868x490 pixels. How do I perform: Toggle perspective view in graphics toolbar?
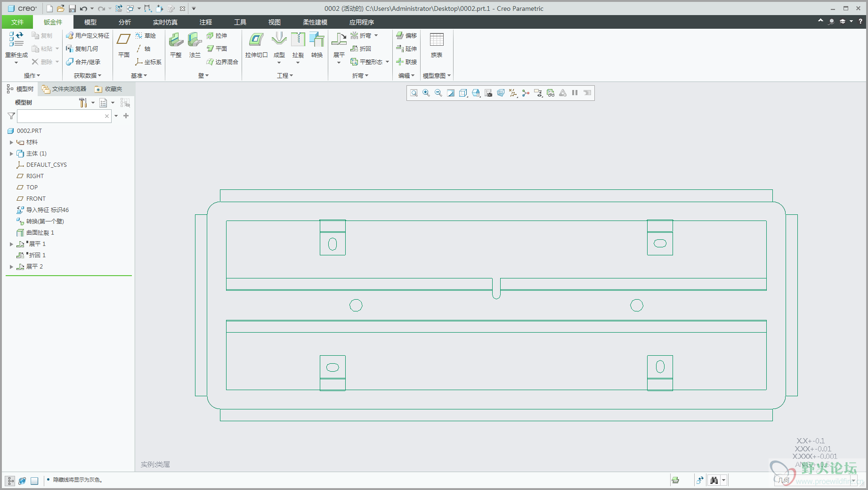point(501,93)
